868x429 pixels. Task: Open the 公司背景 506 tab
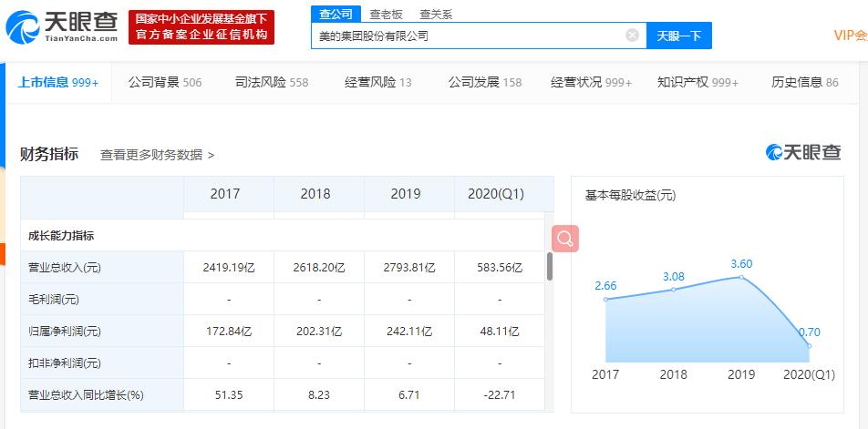[x=165, y=83]
